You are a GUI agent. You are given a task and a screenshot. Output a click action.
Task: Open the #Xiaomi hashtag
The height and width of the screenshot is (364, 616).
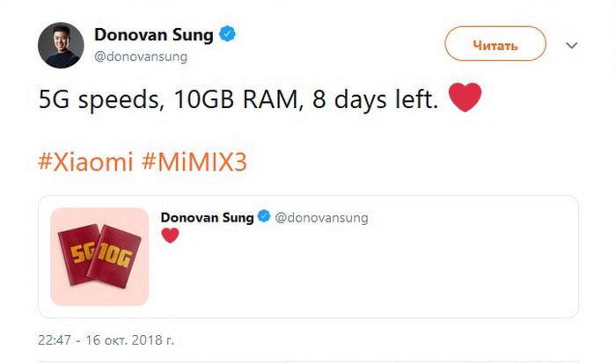[85, 162]
